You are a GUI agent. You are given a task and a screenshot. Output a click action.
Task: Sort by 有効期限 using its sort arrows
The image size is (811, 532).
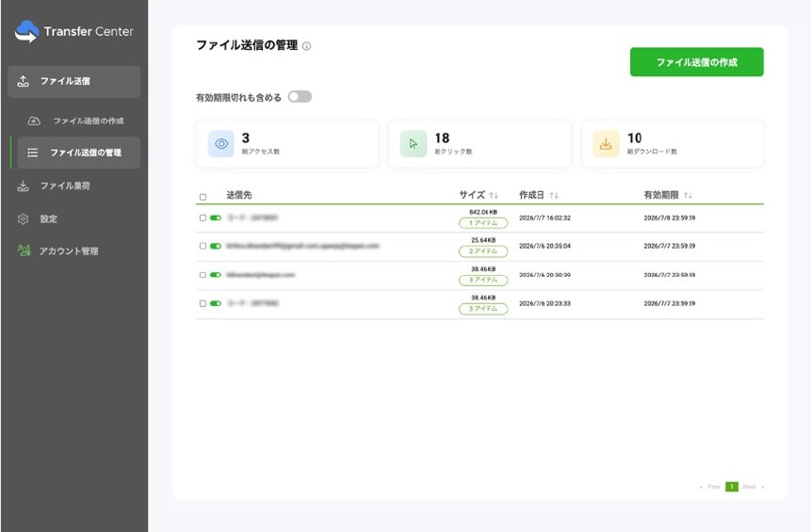688,196
